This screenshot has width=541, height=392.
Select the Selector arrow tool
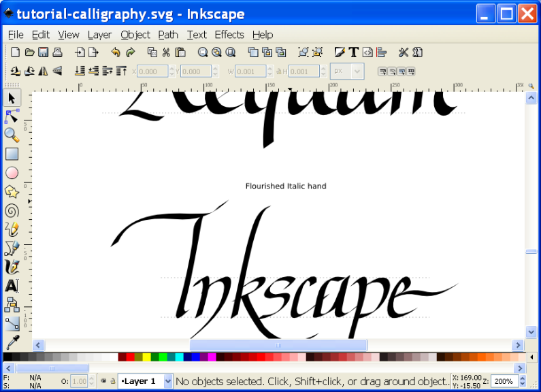tap(12, 98)
